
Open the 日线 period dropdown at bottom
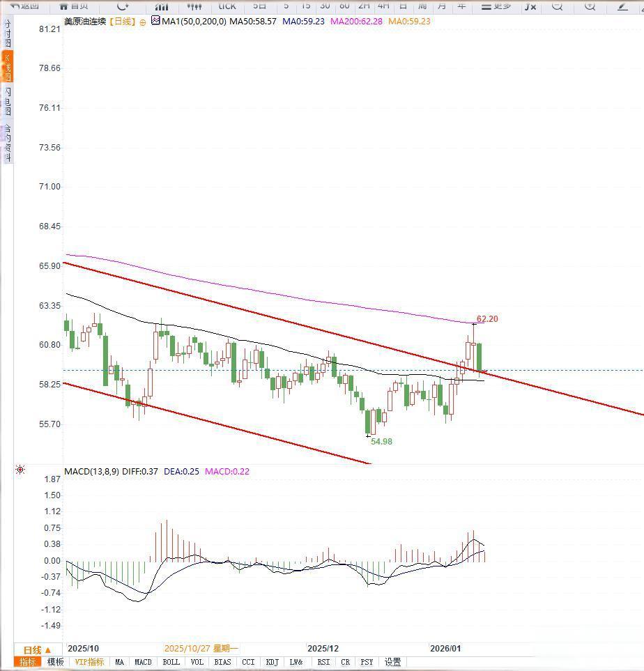point(38,649)
